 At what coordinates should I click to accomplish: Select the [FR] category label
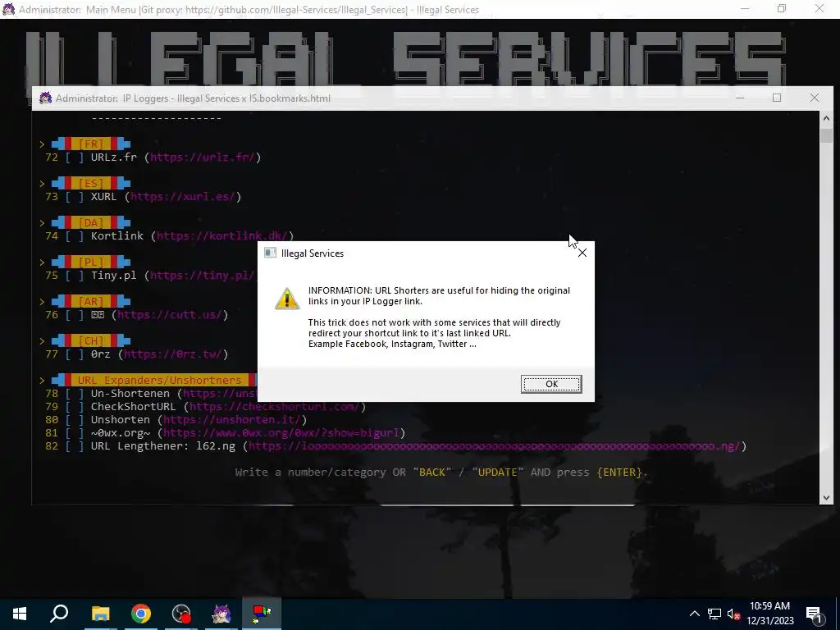[x=91, y=144]
